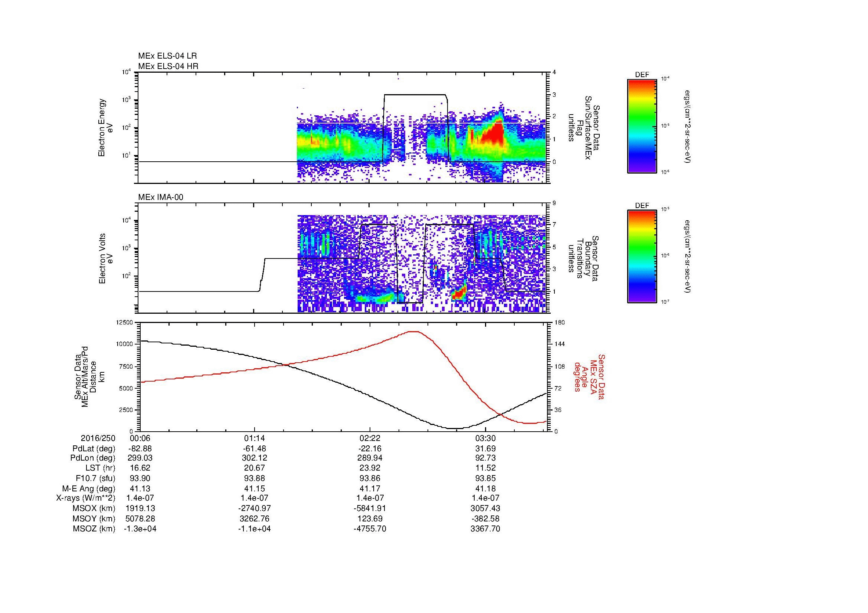This screenshot has height=613, width=868.
Task: Click LST value '23.92'
Action: click(370, 468)
